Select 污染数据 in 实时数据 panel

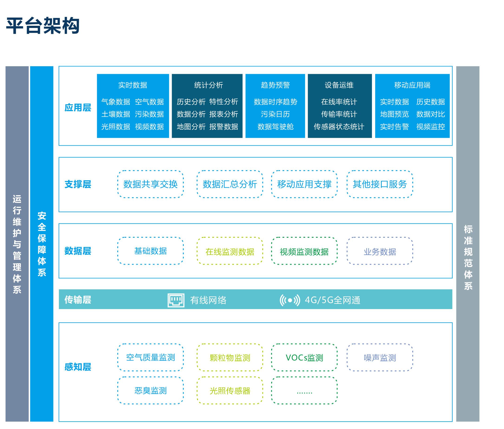[x=149, y=114]
